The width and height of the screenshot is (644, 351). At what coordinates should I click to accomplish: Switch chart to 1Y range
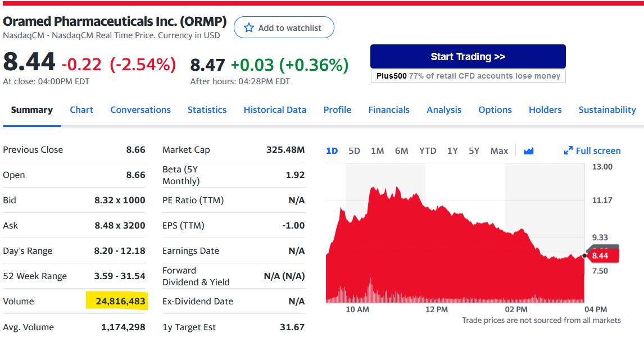[452, 151]
